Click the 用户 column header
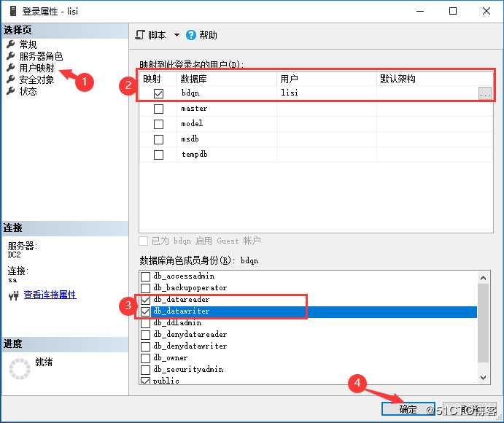Viewport: 504px width, 423px height. tap(326, 79)
